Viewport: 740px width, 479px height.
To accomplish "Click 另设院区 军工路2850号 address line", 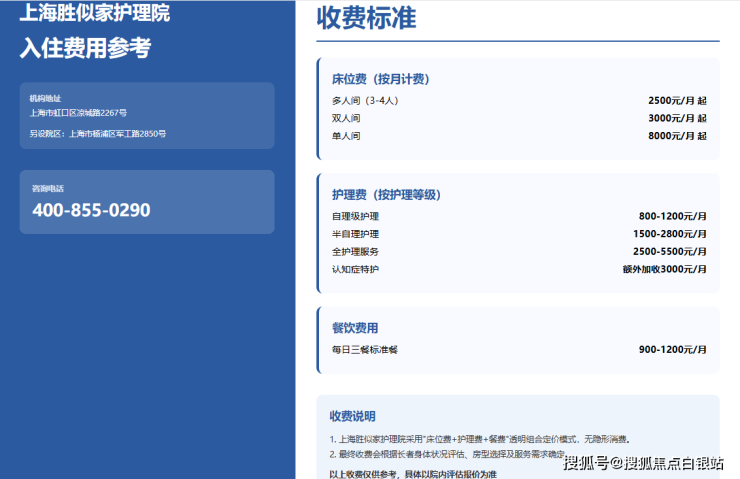I will [x=98, y=134].
